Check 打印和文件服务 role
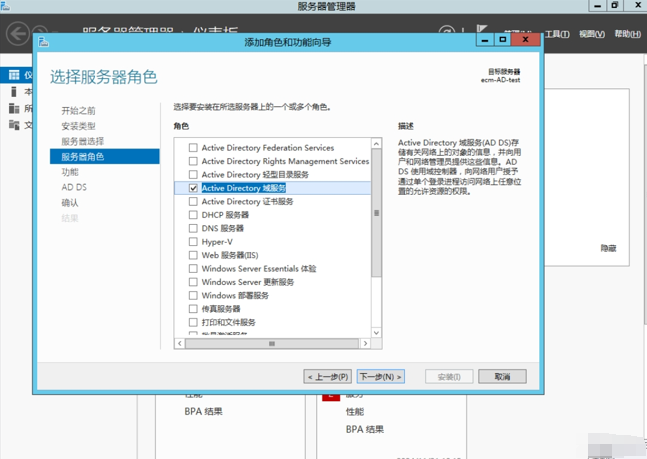This screenshot has width=647, height=459. (x=193, y=322)
